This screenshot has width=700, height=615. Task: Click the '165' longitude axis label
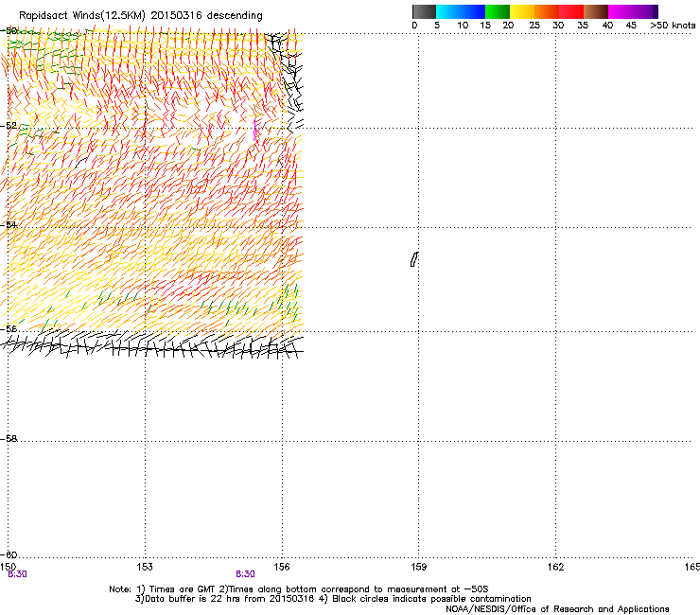pyautogui.click(x=692, y=567)
